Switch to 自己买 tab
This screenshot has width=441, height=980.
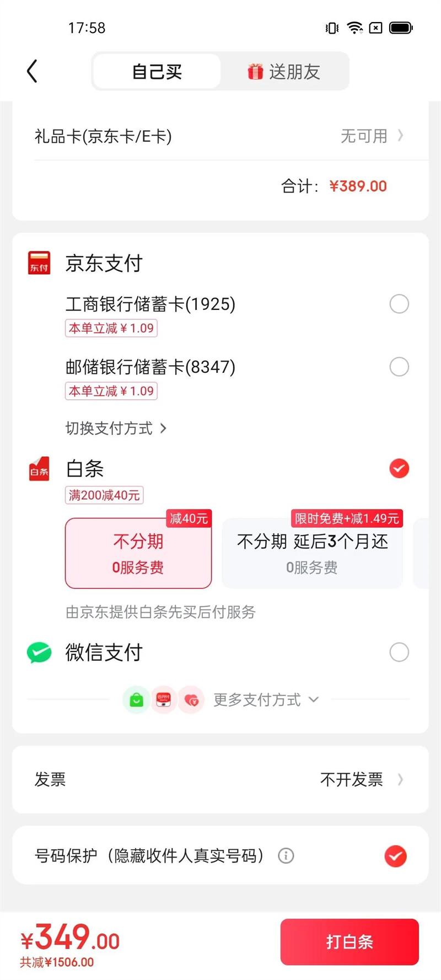157,71
